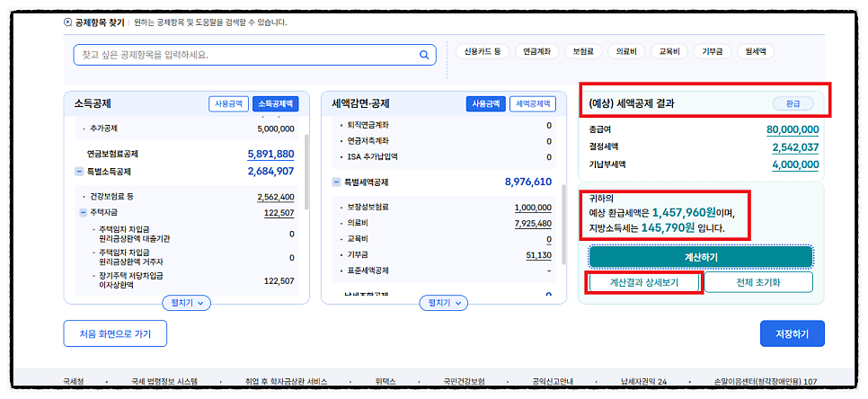Open 공익신고안내 footer link
This screenshot has width=868, height=399.
pyautogui.click(x=553, y=382)
